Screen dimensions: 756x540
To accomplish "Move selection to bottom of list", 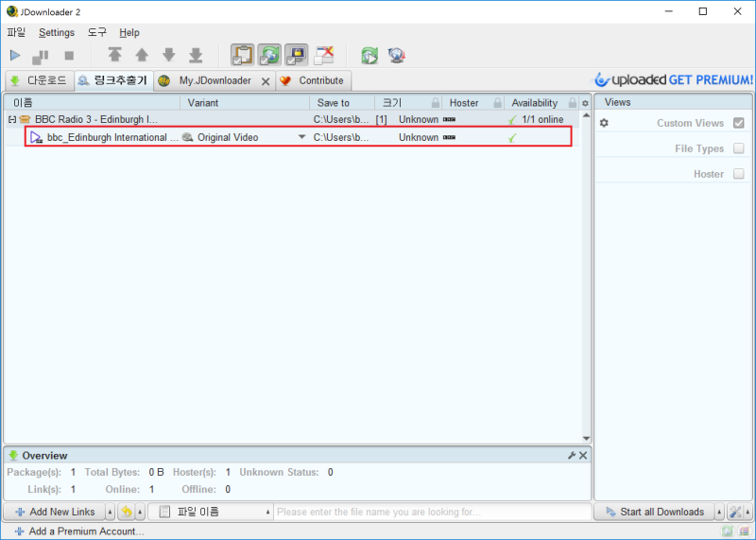I will [196, 55].
